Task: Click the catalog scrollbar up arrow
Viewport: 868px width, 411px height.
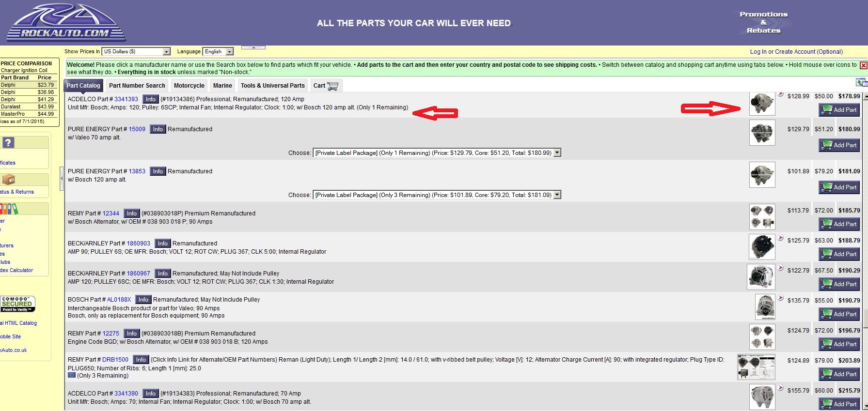Action: click(865, 96)
